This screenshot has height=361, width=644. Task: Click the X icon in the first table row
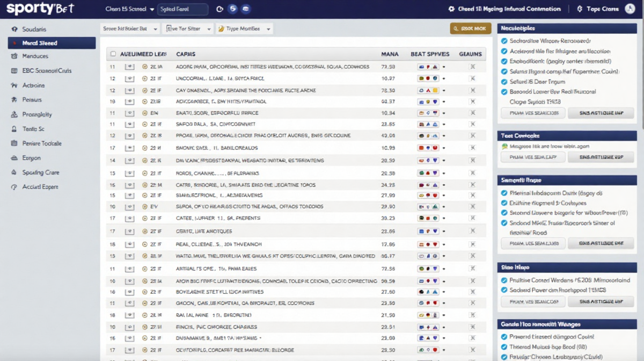(x=472, y=67)
